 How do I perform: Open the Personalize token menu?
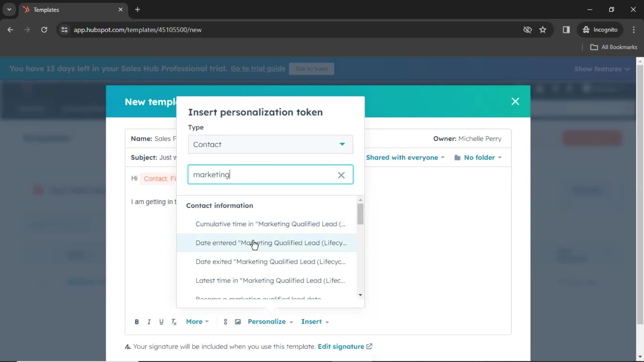(269, 321)
